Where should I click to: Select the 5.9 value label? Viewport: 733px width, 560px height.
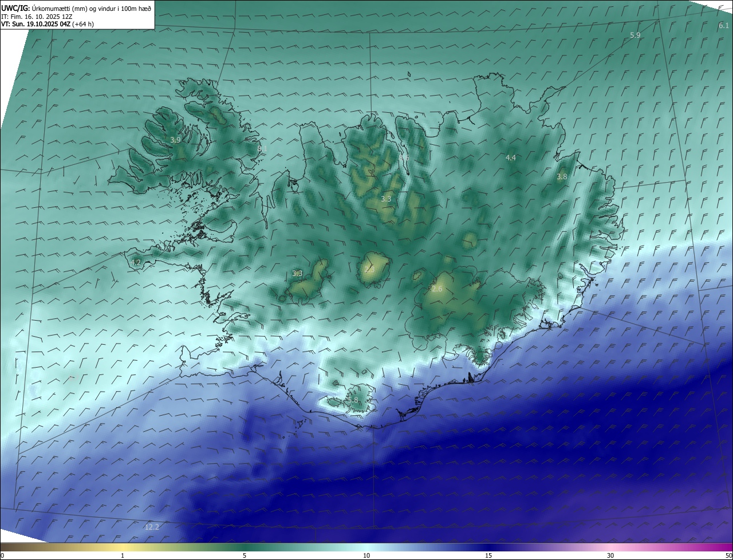click(635, 36)
